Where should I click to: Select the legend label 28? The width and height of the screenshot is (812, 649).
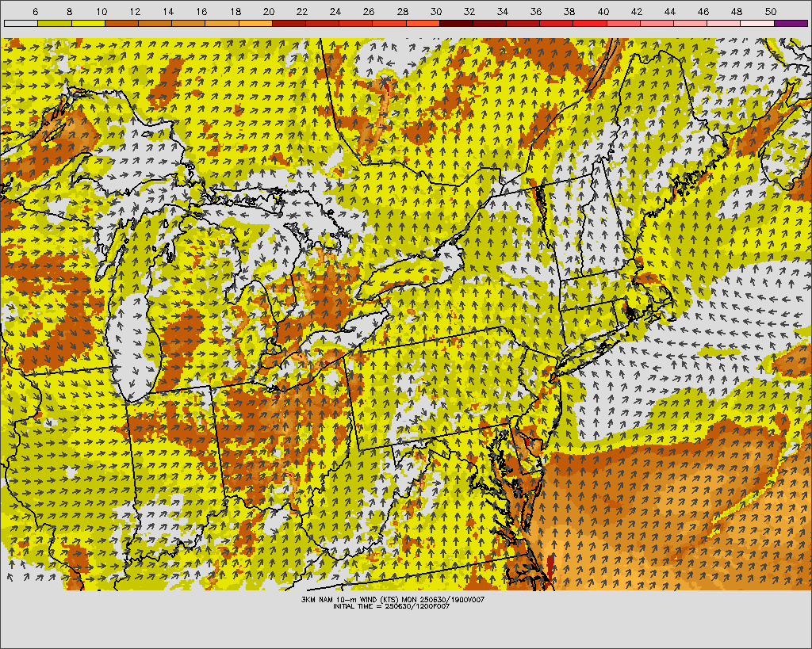tap(402, 11)
